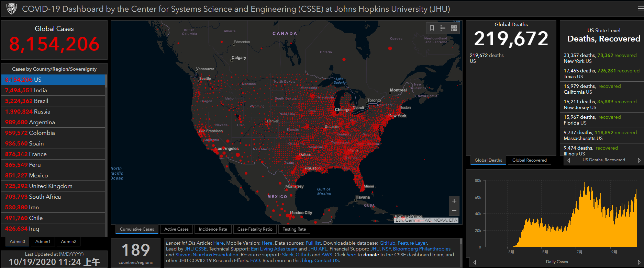Click the Contact US link
Screen dimensions: 644x268
click(x=326, y=260)
